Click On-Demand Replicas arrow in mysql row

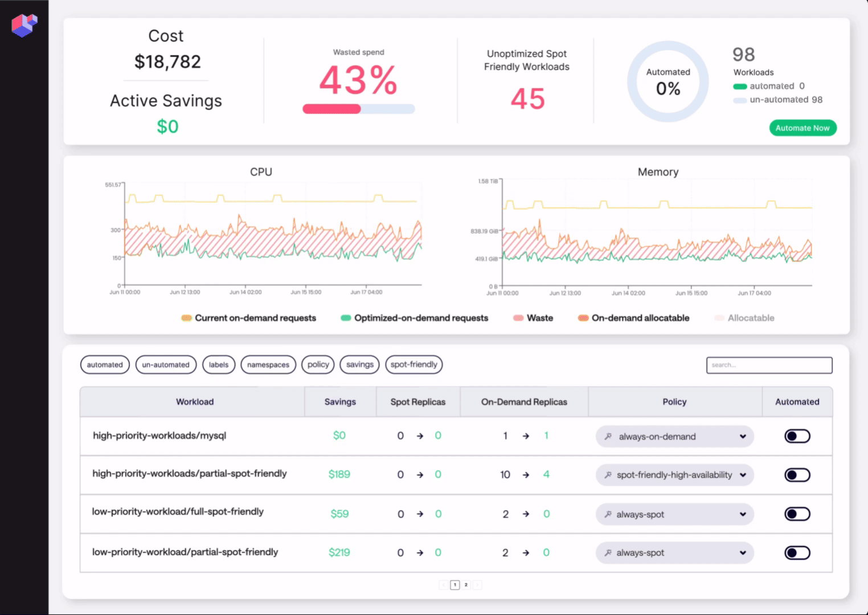click(x=526, y=436)
